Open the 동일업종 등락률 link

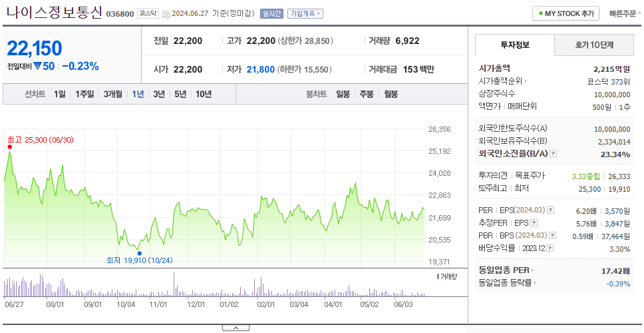508,283
